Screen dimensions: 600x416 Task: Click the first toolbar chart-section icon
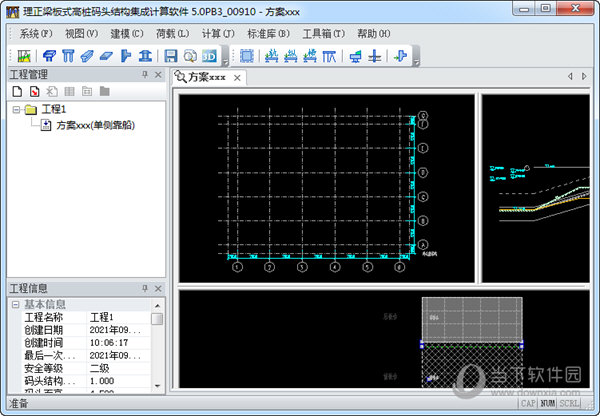[x=24, y=56]
